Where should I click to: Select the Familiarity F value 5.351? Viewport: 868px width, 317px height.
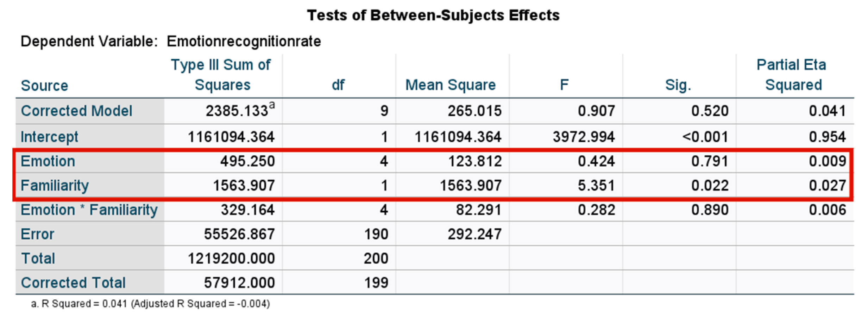click(596, 186)
